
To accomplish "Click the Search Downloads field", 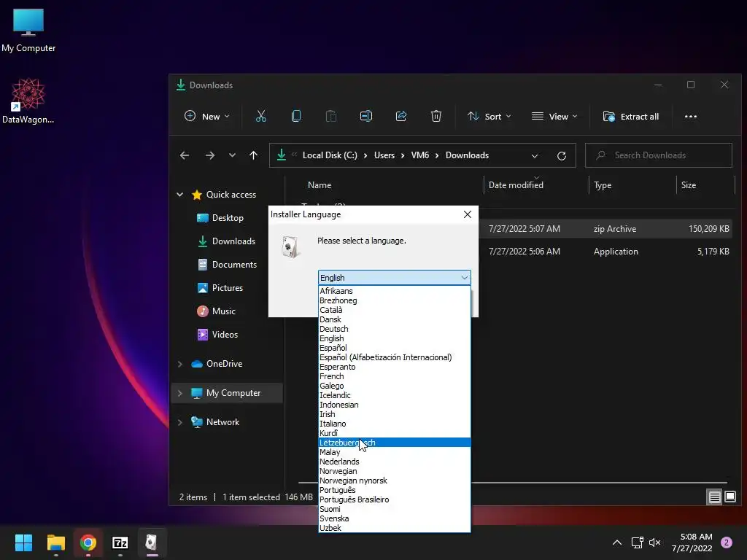I will [659, 155].
